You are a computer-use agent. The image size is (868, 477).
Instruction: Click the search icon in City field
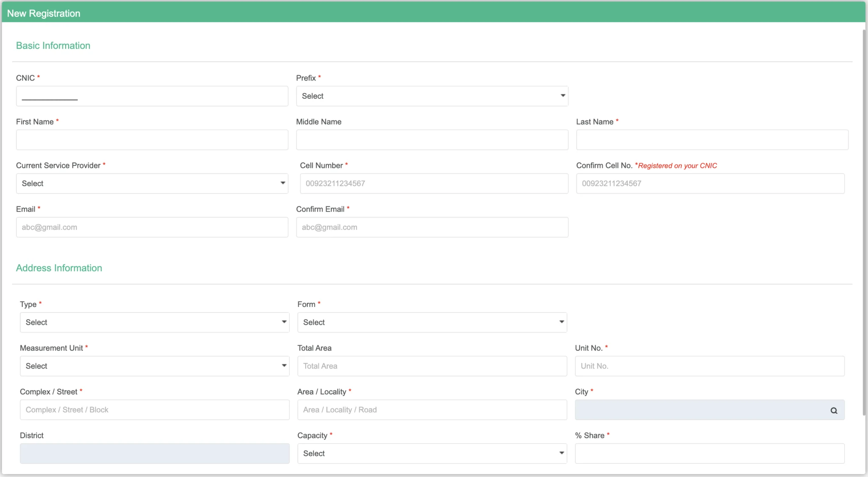833,410
